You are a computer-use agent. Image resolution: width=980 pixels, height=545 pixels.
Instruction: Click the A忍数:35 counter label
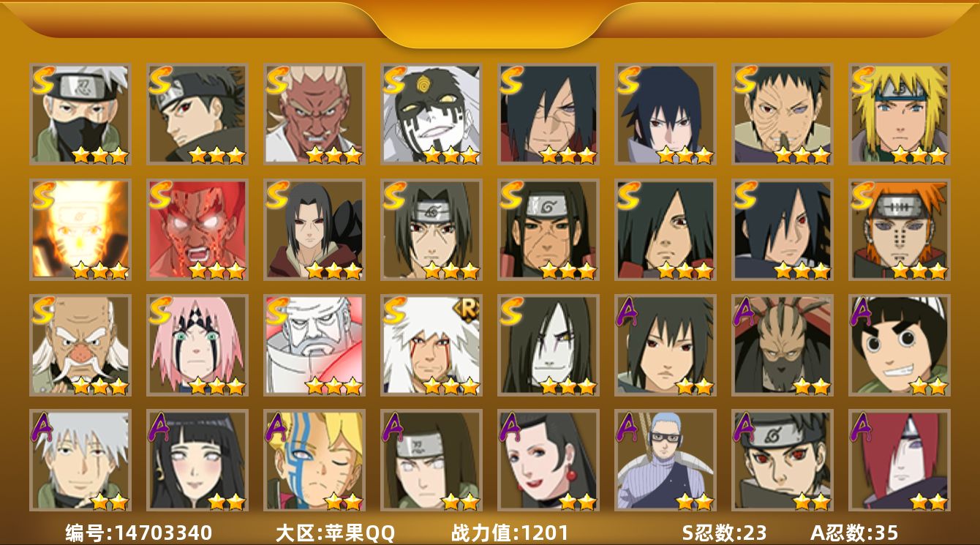click(854, 533)
